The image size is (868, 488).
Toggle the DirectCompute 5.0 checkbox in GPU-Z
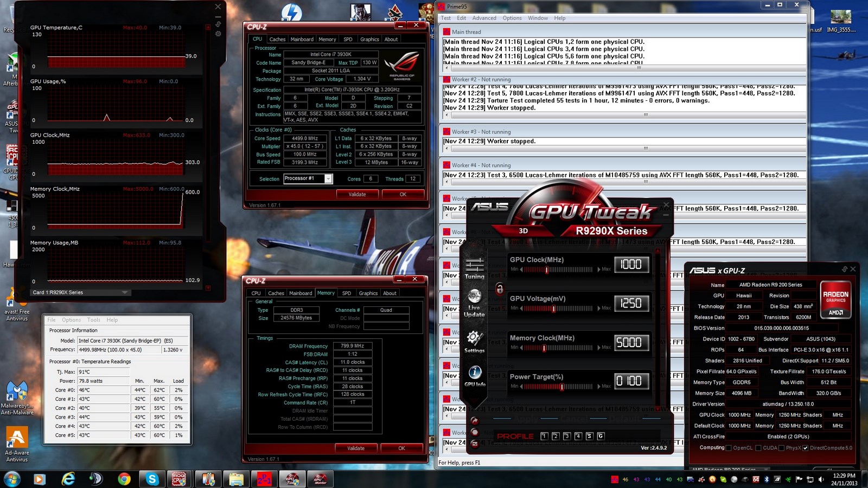806,448
